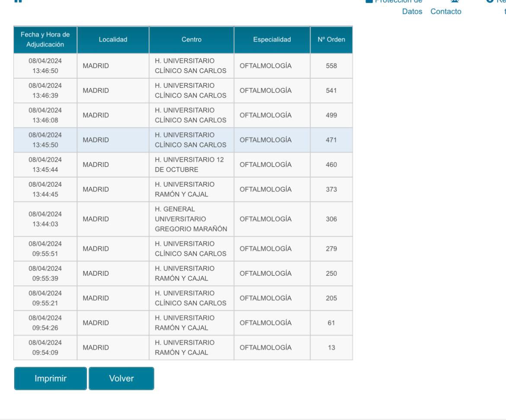Click Ramón y Cajal in order 13 row
Screen dimensions: 506x420
click(191, 348)
